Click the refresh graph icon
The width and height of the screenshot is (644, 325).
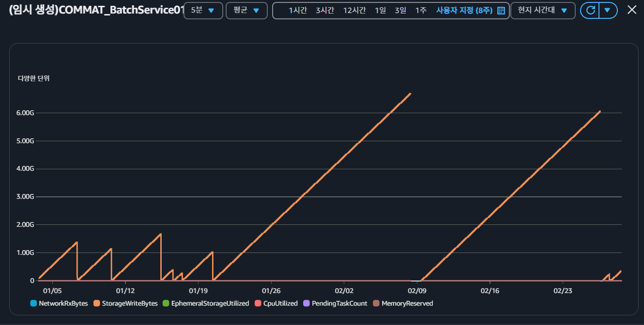click(x=590, y=11)
